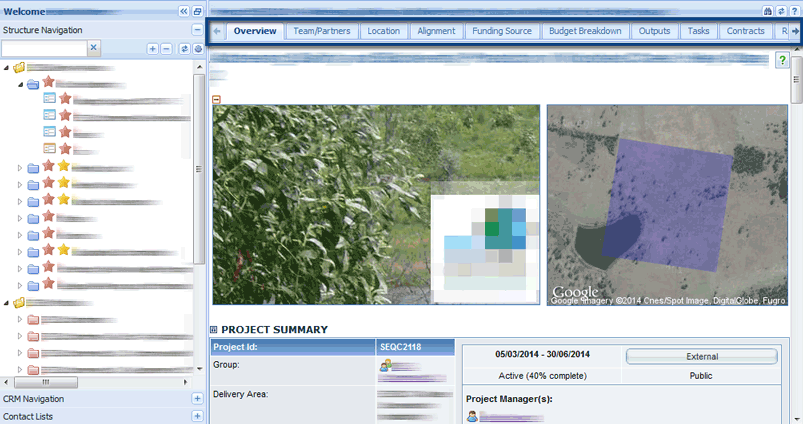Switch to the Budget Breakdown tab
This screenshot has width=803, height=424.
(x=585, y=31)
